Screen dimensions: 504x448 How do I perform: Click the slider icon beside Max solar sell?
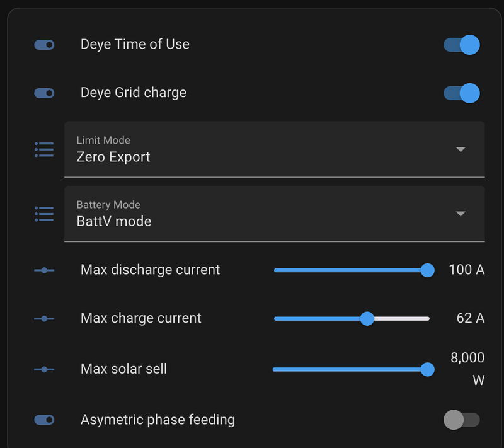pos(44,369)
